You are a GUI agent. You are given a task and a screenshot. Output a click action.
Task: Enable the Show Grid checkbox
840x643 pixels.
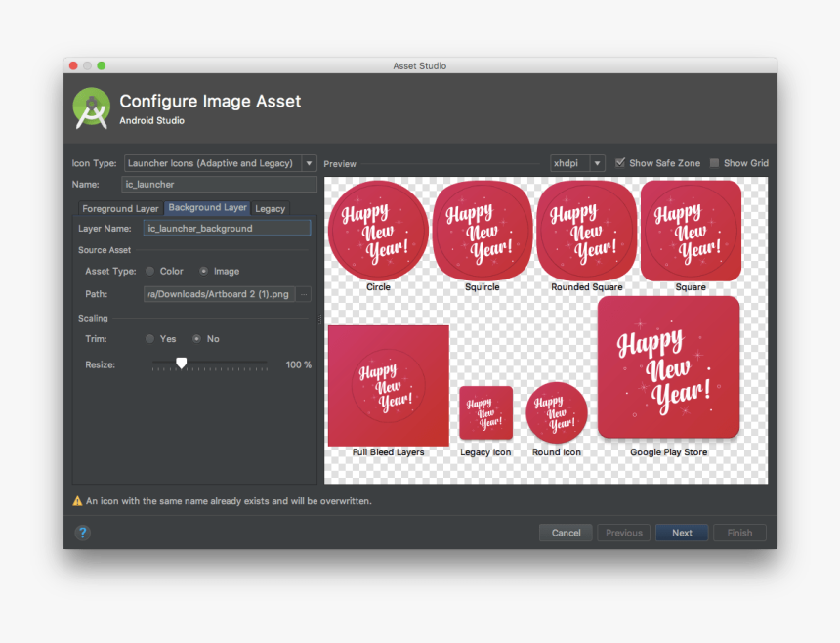coord(715,163)
